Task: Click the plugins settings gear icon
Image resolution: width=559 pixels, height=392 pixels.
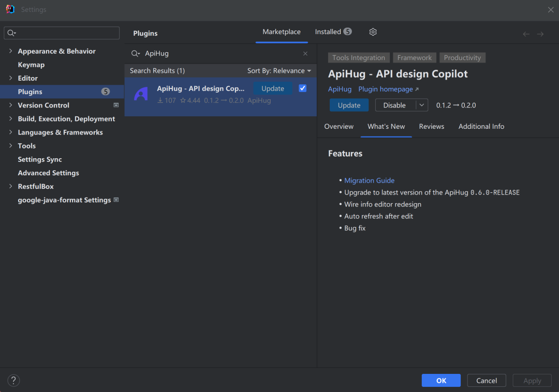Action: click(x=373, y=32)
